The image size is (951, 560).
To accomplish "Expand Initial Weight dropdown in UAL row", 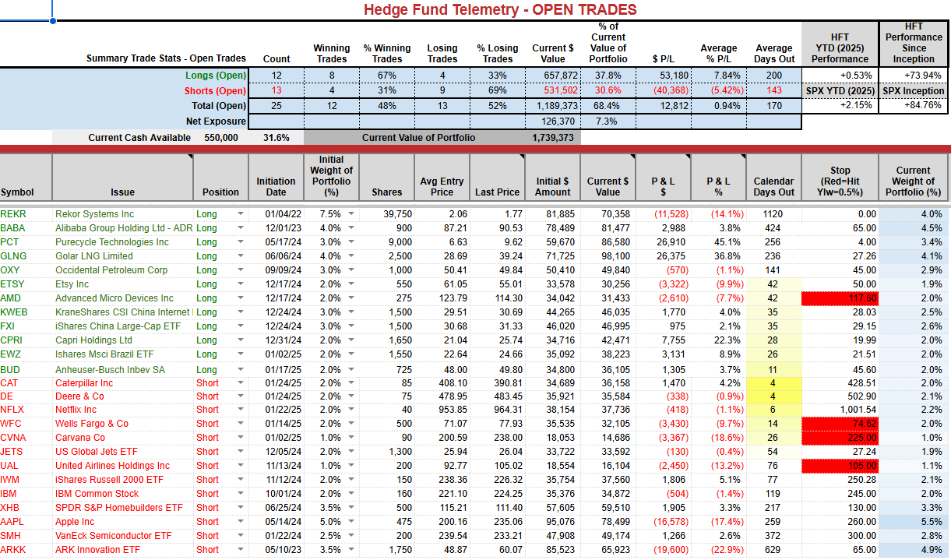I will (x=351, y=466).
